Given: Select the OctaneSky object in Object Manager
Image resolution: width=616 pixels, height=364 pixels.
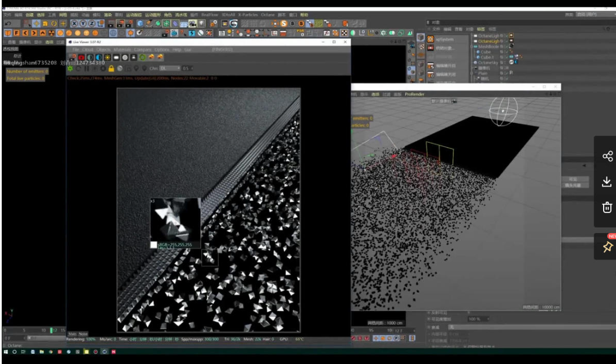Looking at the screenshot, I should click(x=487, y=62).
